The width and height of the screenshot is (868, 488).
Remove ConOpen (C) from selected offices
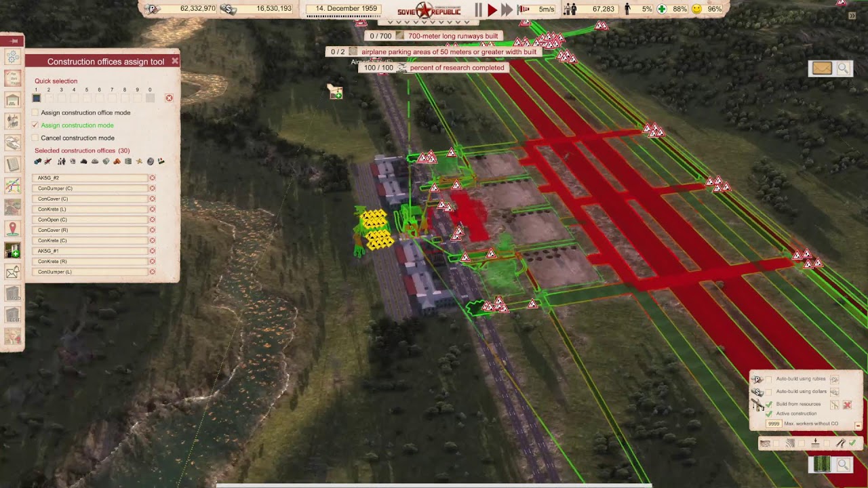click(x=153, y=220)
